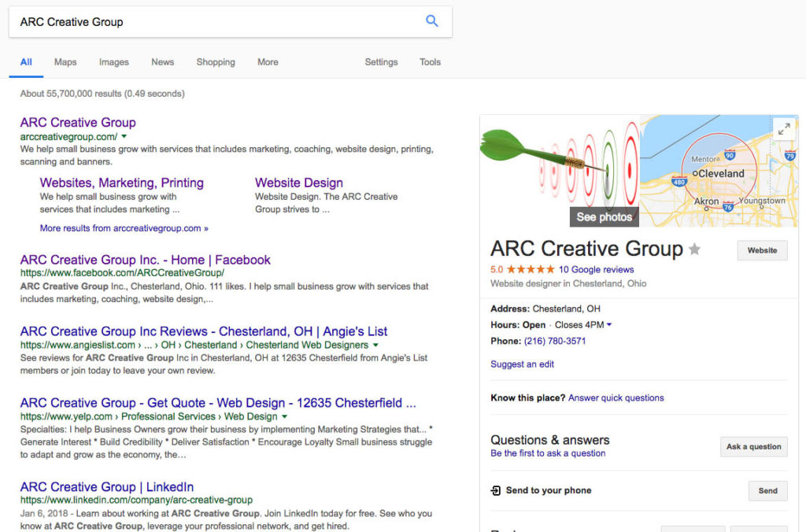Open dropdown arrow after Chesterland Web Designers
This screenshot has height=532, width=806.
pos(375,345)
